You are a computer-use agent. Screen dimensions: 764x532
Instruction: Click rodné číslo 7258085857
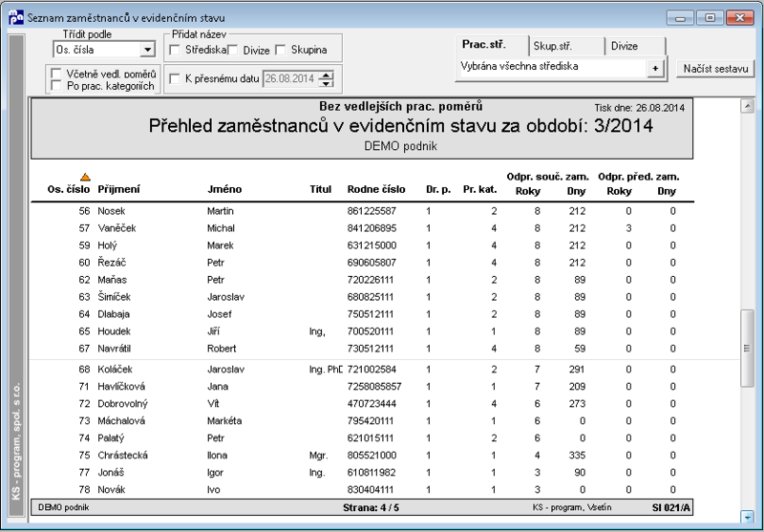click(x=374, y=386)
